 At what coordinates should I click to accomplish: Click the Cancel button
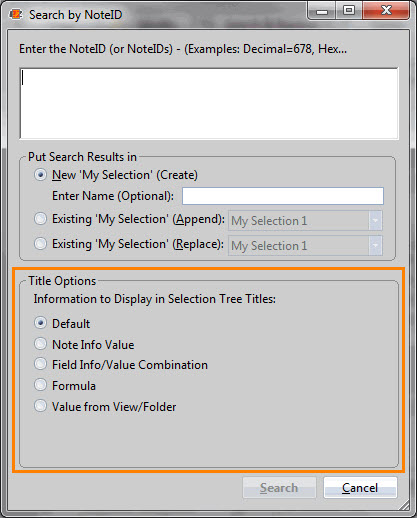360,488
